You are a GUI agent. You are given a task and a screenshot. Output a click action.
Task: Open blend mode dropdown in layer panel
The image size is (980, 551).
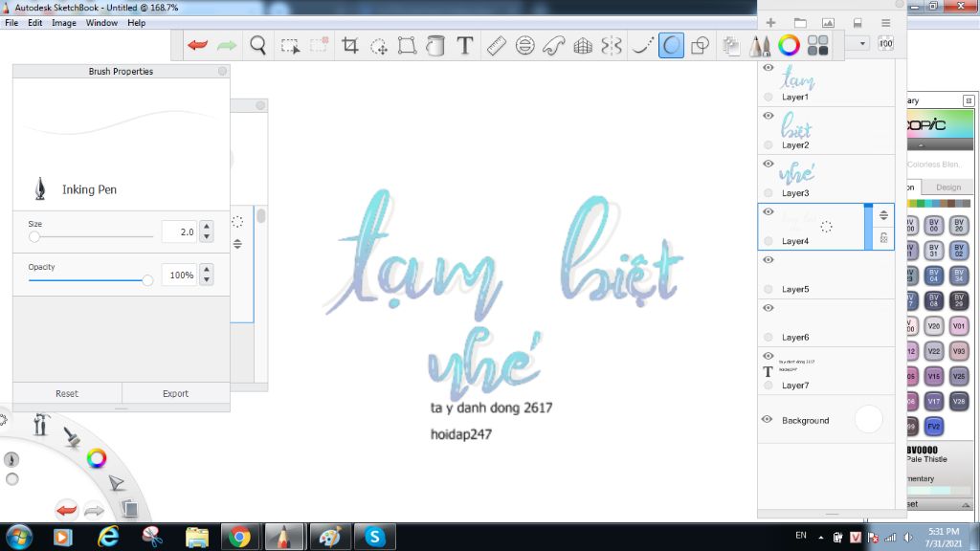pyautogui.click(x=862, y=44)
